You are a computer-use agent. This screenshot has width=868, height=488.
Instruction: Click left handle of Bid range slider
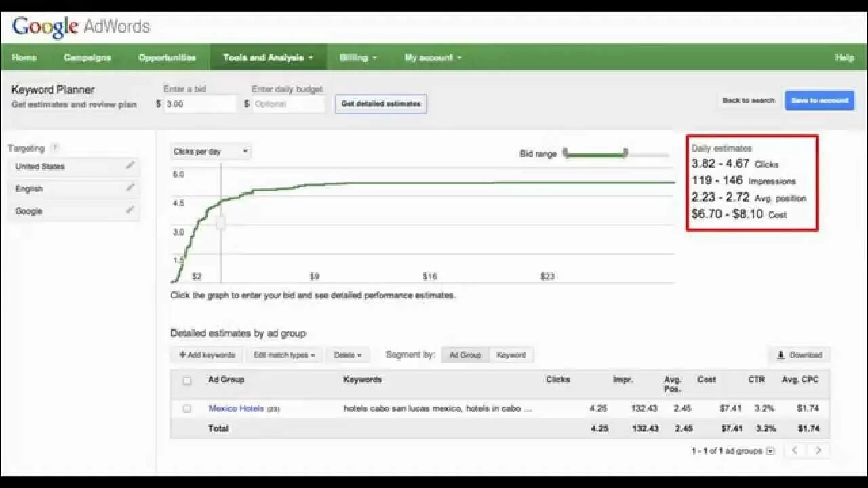566,152
